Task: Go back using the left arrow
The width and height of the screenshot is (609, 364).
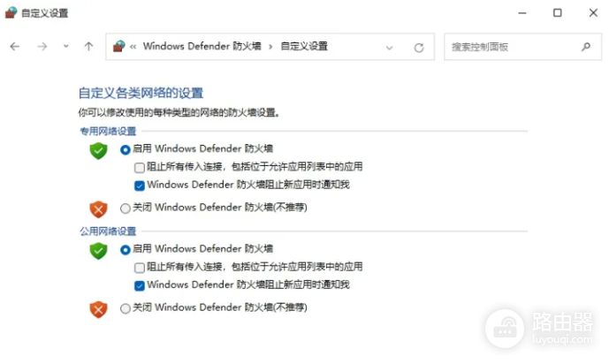Action: point(15,47)
